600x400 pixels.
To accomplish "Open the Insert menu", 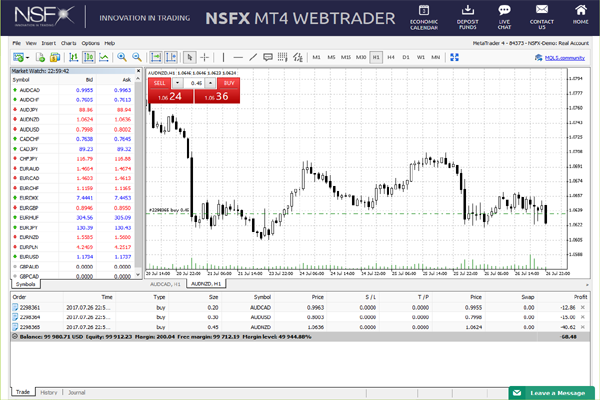I will (49, 43).
